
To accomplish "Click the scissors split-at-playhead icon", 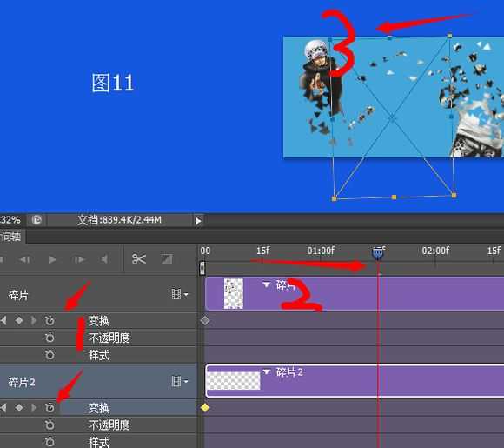I will point(139,259).
